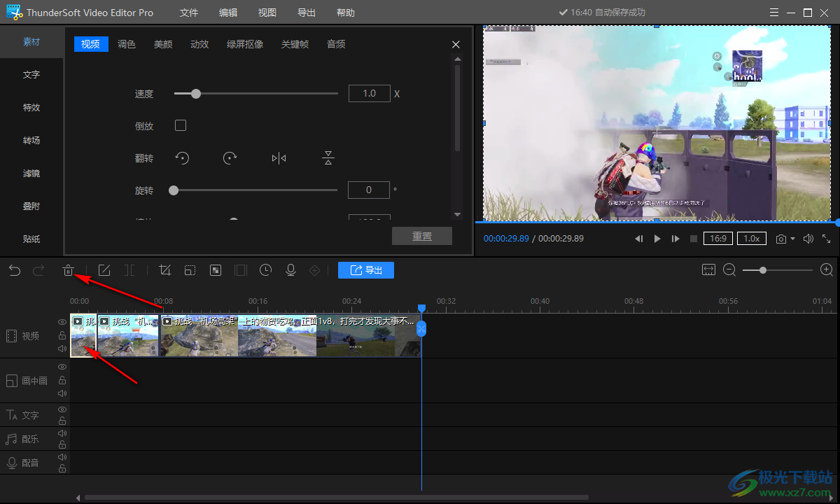840x504 pixels.
Task: Open the 文件 menu
Action: point(189,13)
